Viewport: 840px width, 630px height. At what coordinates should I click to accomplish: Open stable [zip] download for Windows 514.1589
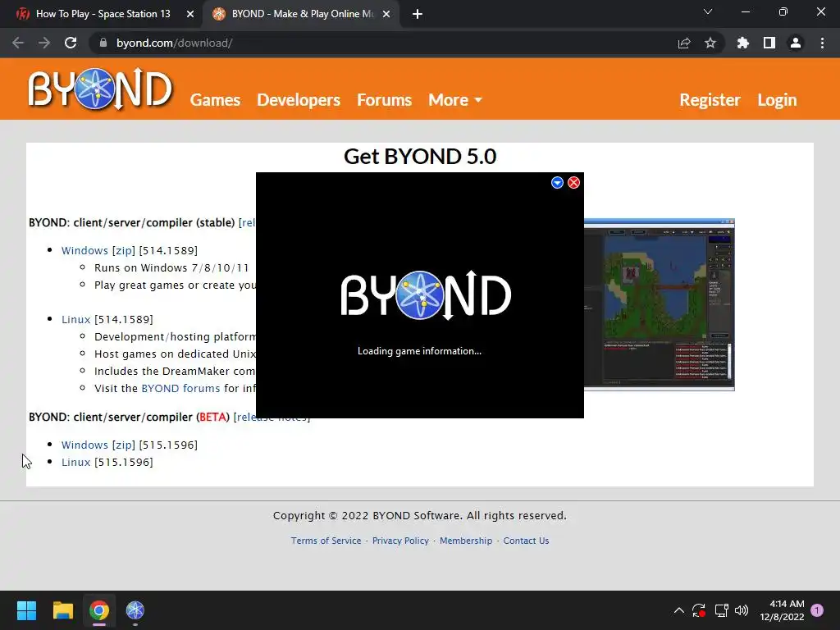click(x=123, y=250)
